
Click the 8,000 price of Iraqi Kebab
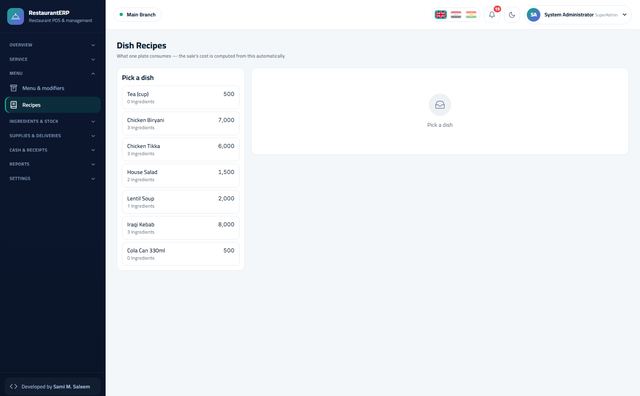[226, 224]
